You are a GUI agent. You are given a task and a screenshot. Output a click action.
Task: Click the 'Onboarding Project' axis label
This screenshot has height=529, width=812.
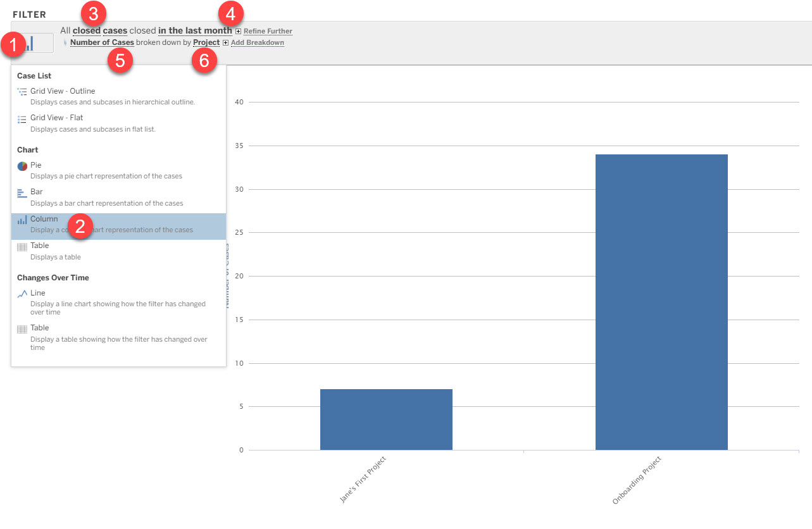(x=637, y=480)
